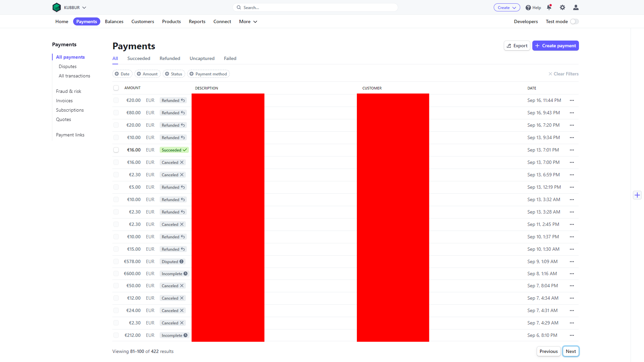Check the select-all payments checkbox
644x362 pixels.
116,88
